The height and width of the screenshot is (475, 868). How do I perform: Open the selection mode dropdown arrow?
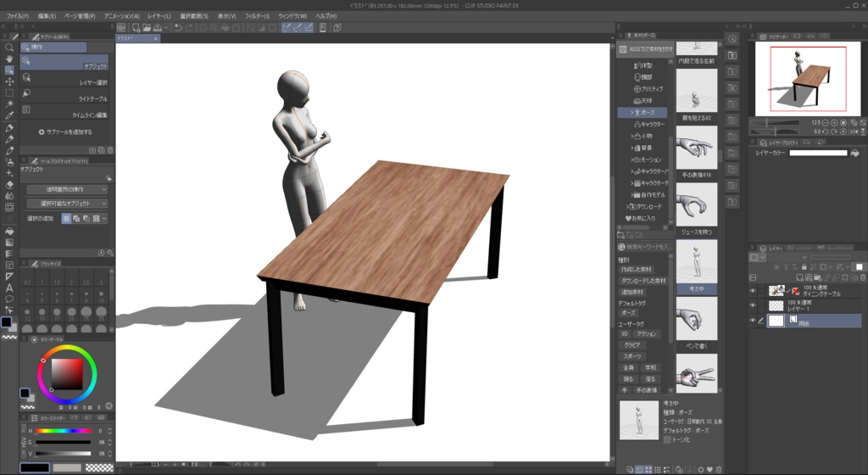(x=104, y=219)
